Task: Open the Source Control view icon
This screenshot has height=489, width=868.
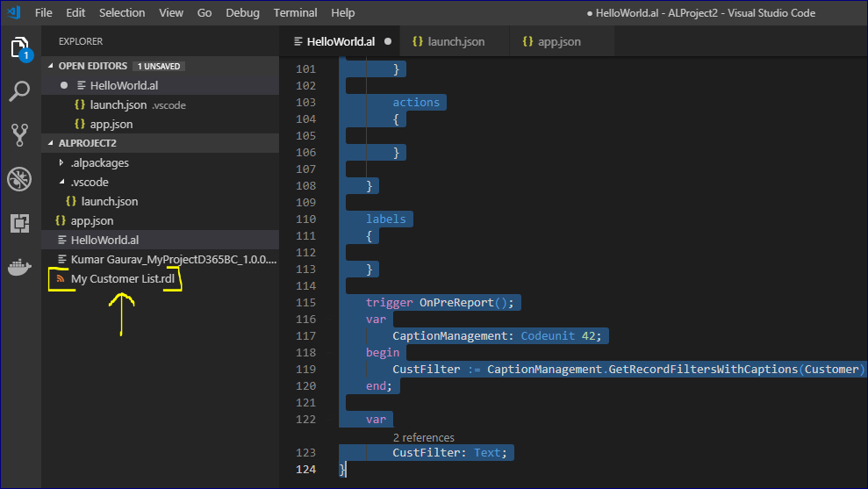Action: [19, 135]
